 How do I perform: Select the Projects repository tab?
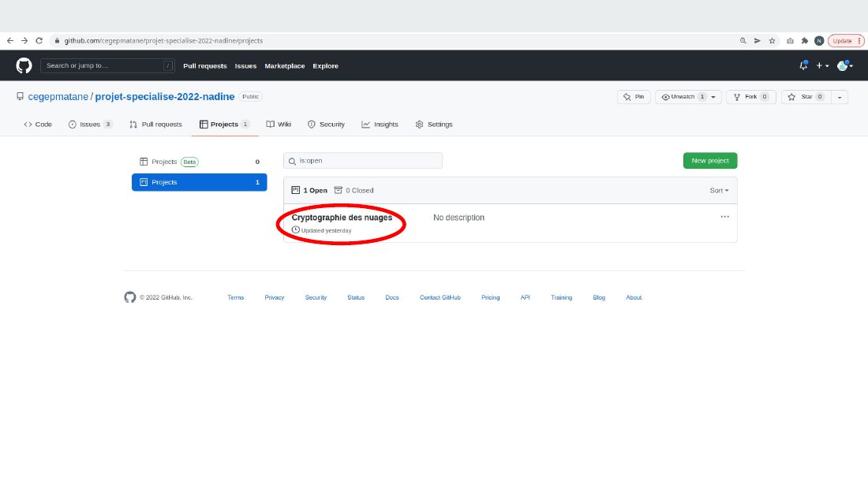point(225,125)
